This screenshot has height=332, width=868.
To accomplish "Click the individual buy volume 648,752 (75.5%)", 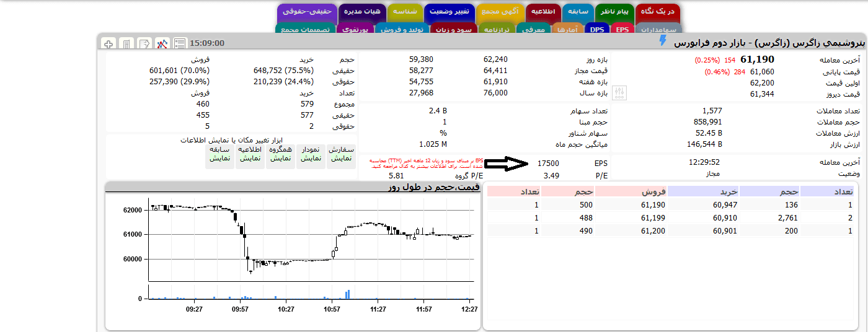I will tap(283, 71).
